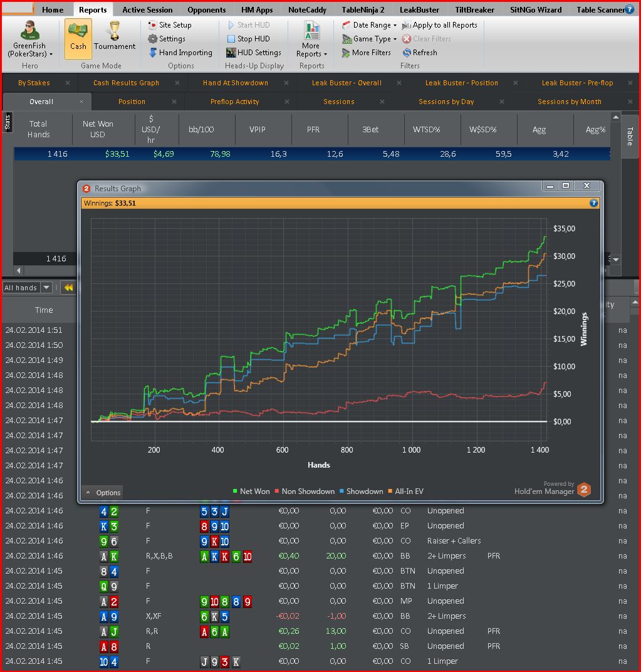This screenshot has width=641, height=672.
Task: Click Stop HUD
Action: [x=249, y=39]
